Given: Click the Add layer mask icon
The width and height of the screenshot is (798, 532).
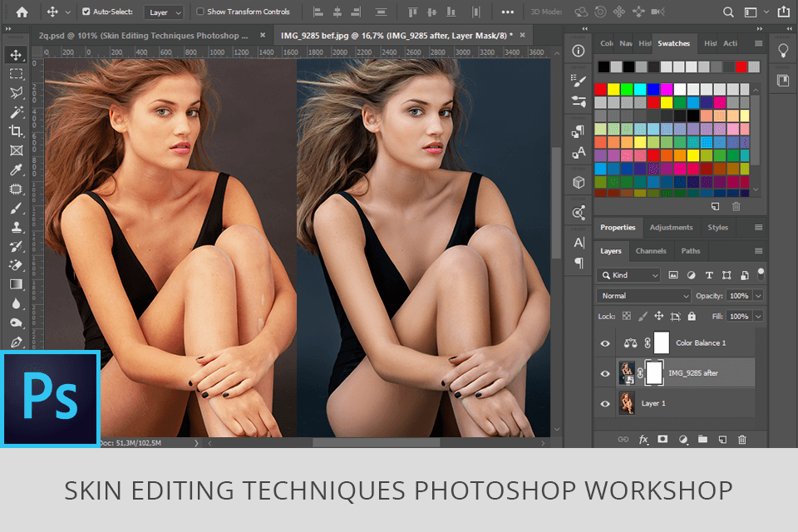Looking at the screenshot, I should pos(663,440).
